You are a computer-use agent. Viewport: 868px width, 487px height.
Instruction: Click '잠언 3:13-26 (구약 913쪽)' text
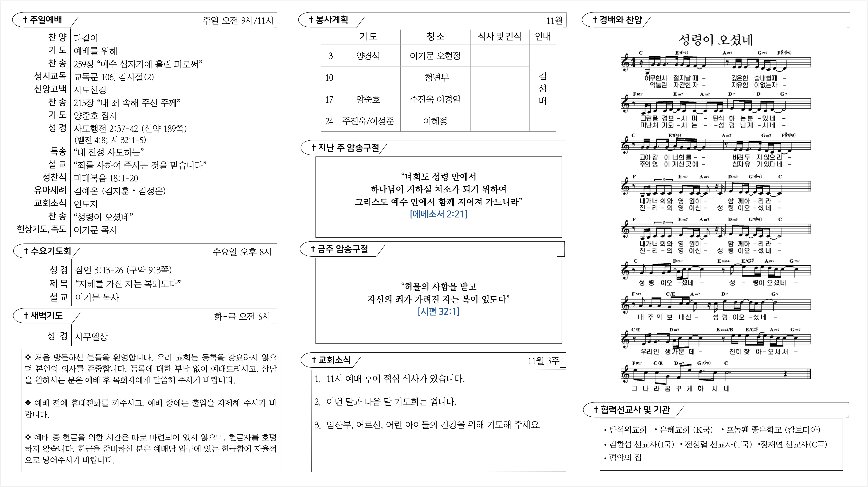tap(123, 270)
